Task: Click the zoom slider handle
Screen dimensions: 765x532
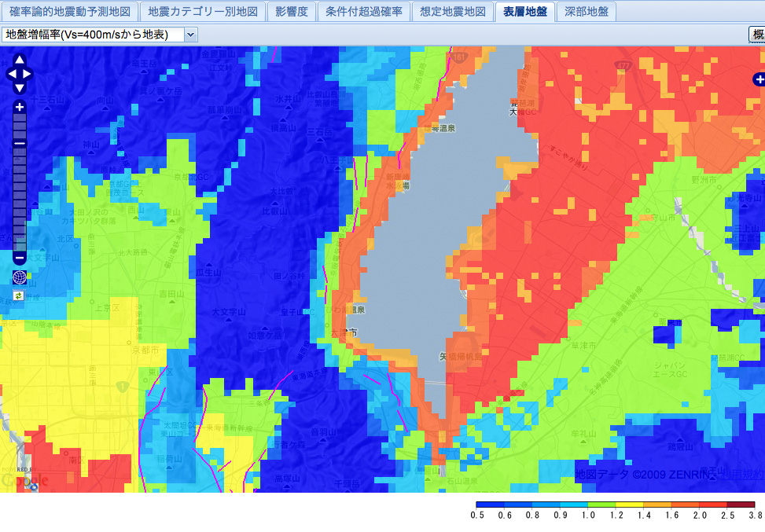Action: (20, 143)
